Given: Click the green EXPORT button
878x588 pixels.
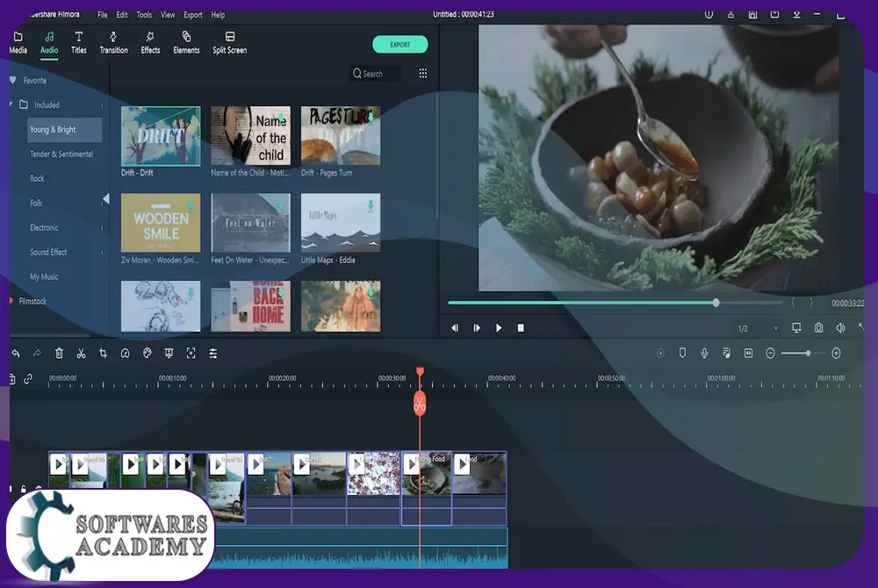Looking at the screenshot, I should tap(399, 44).
